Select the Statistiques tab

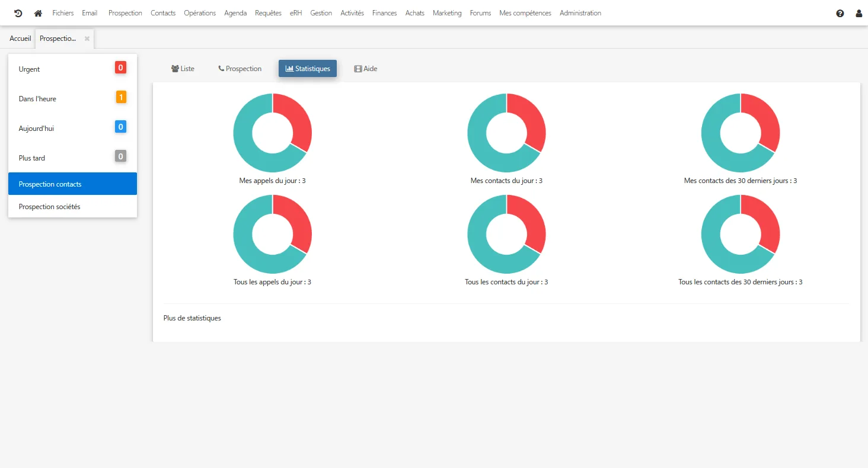[308, 69]
